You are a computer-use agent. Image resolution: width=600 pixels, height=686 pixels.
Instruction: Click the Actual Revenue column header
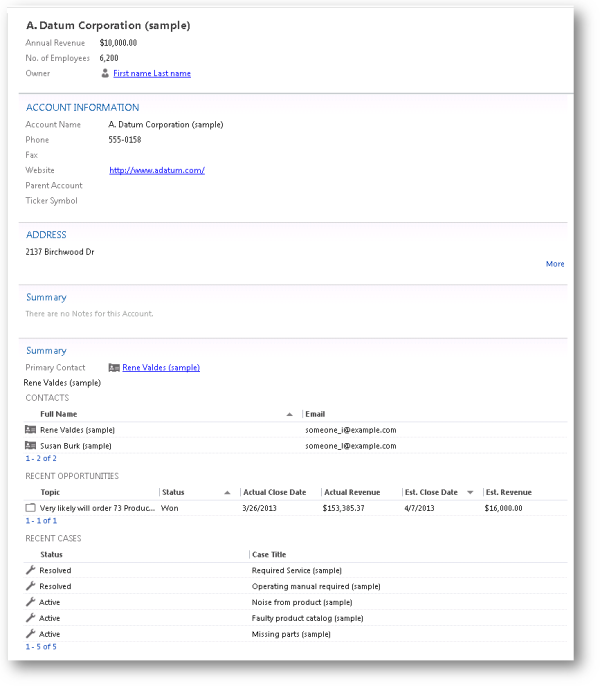pyautogui.click(x=350, y=492)
